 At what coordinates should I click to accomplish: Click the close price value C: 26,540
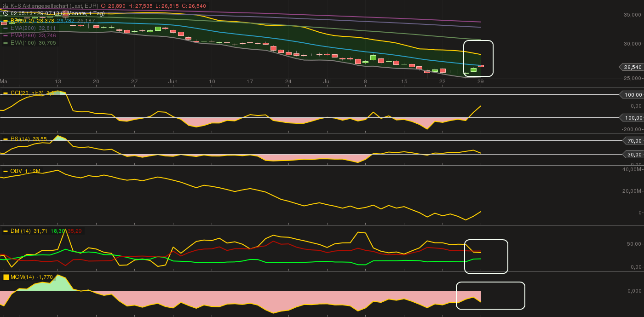(x=194, y=6)
